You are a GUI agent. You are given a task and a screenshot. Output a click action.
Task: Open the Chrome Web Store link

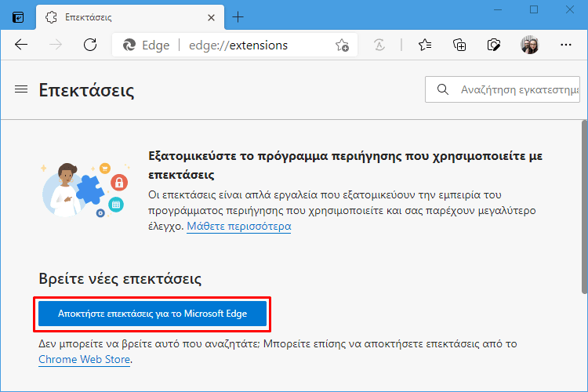pyautogui.click(x=85, y=359)
